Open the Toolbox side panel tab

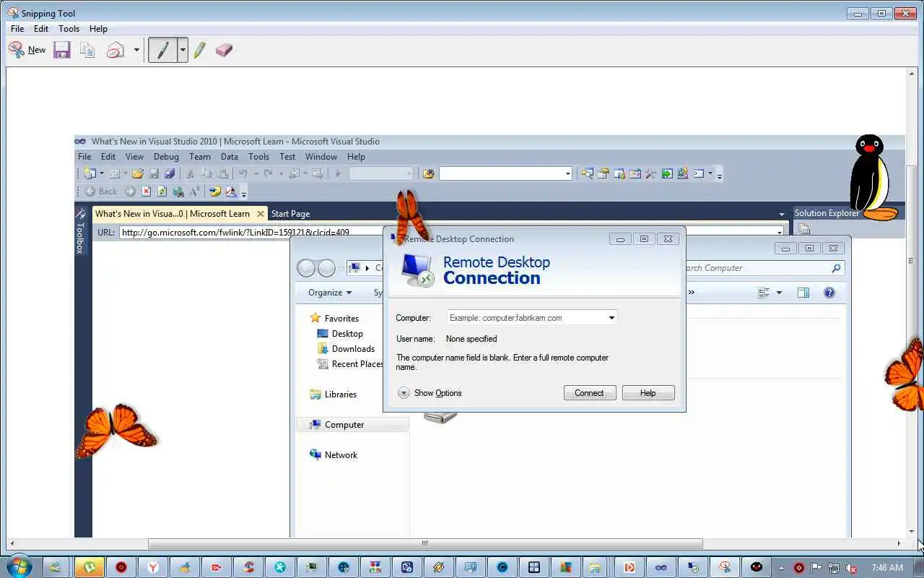81,231
